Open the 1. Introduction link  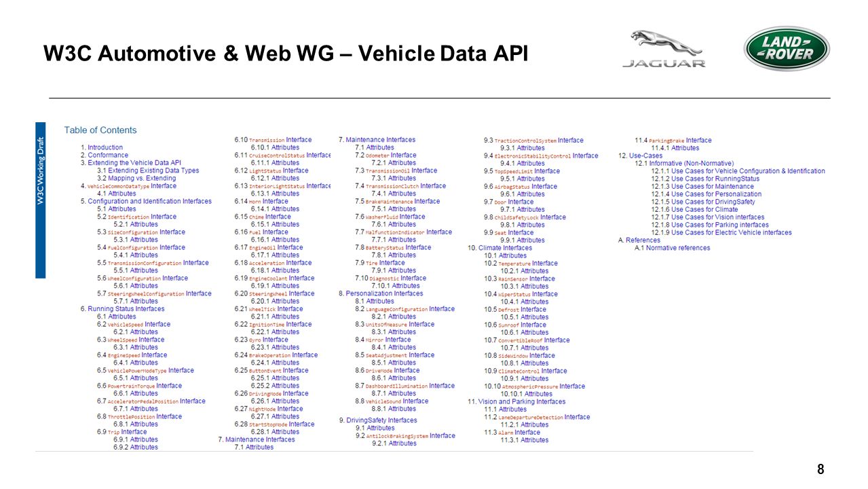(x=102, y=147)
